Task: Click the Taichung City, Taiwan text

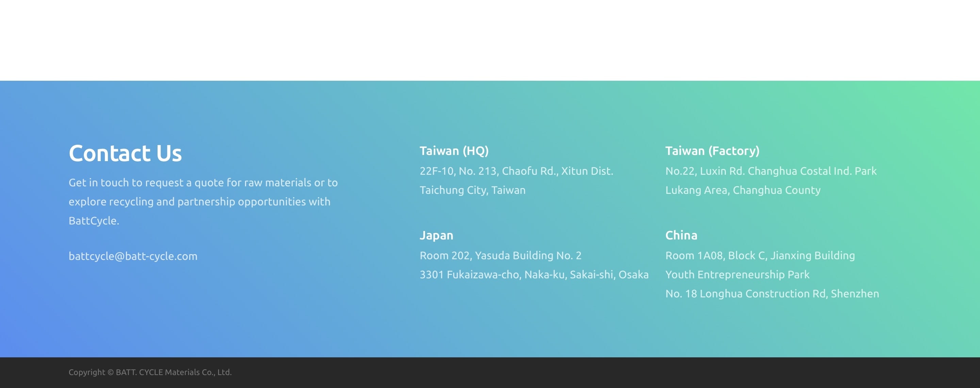Action: click(x=472, y=190)
